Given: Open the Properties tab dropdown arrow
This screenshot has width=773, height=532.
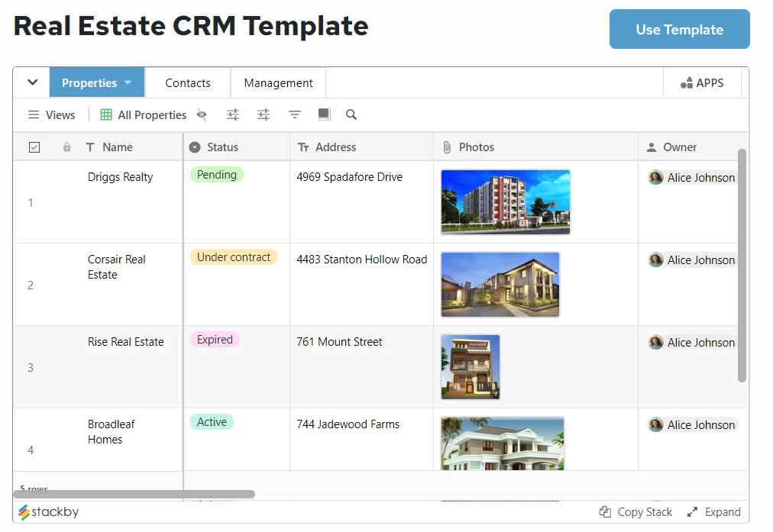Looking at the screenshot, I should 127,82.
